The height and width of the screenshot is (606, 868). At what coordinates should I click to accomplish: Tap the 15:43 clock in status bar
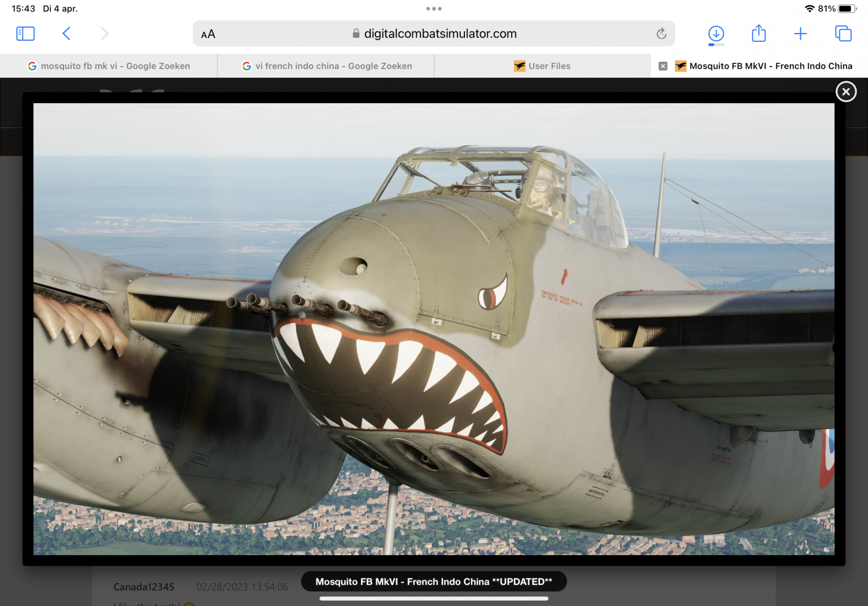(23, 9)
